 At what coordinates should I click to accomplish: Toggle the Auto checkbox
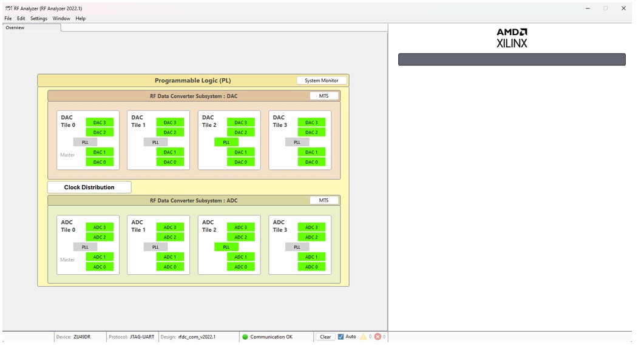click(341, 337)
